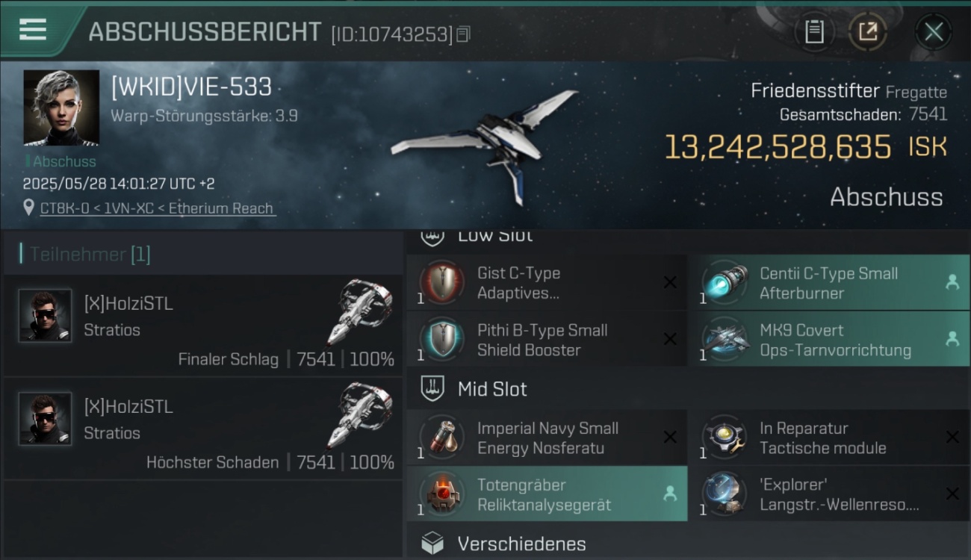Select the Imperial Navy Small Energy Nosferatu icon
Viewport: 971px width, 560px height.
(x=442, y=438)
